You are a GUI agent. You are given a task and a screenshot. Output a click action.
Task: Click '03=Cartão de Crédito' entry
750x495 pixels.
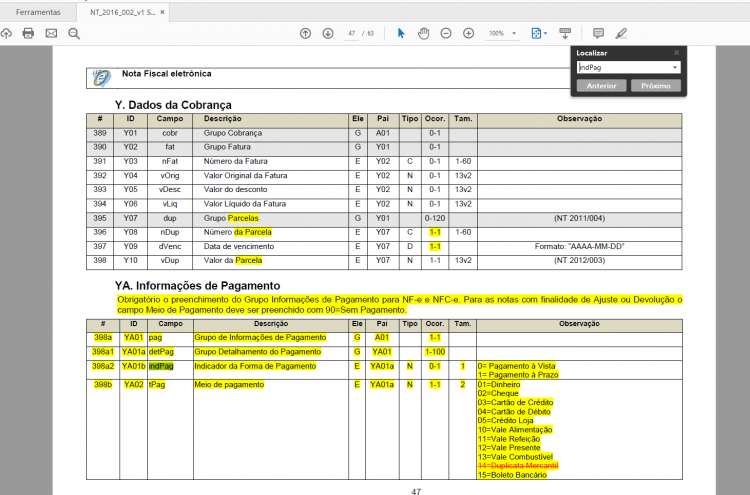tap(516, 402)
